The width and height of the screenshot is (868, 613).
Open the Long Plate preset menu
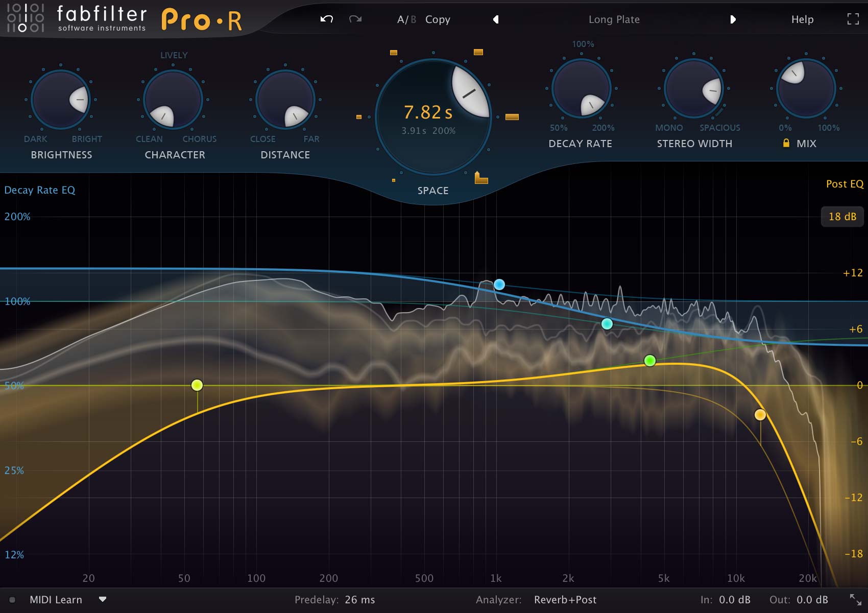point(614,19)
